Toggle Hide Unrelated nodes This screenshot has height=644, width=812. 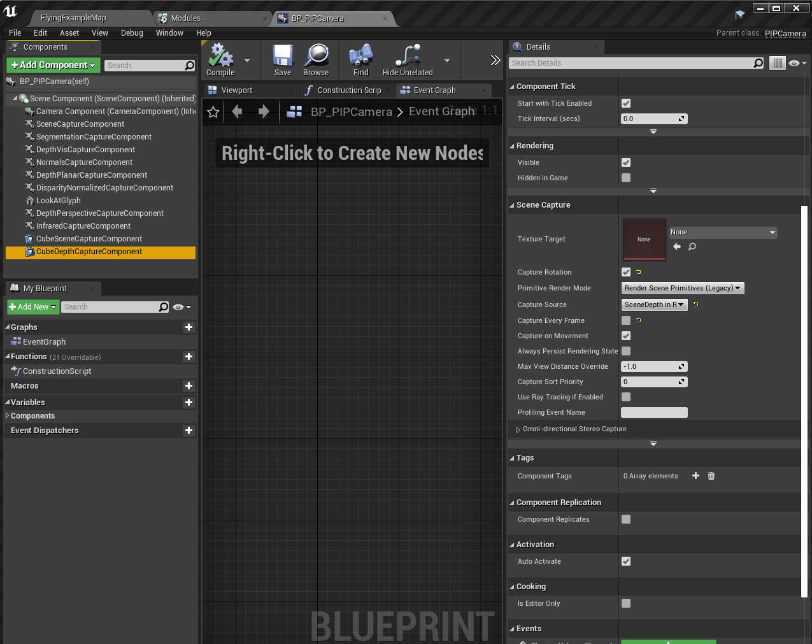point(408,60)
